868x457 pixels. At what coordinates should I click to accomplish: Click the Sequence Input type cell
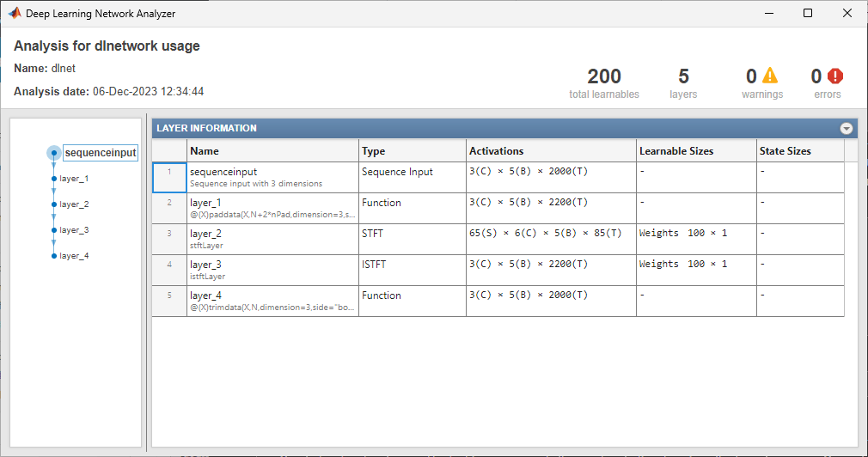(x=413, y=177)
